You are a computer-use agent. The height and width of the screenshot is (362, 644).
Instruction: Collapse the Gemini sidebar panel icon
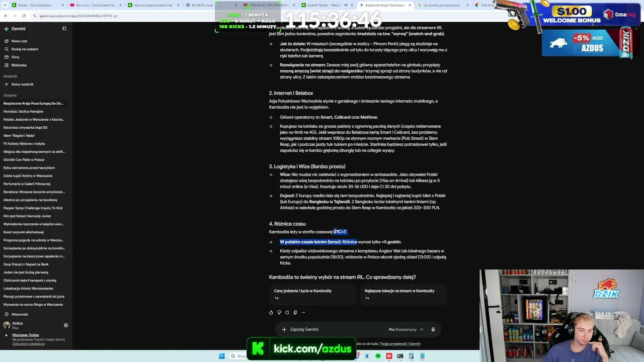click(64, 29)
